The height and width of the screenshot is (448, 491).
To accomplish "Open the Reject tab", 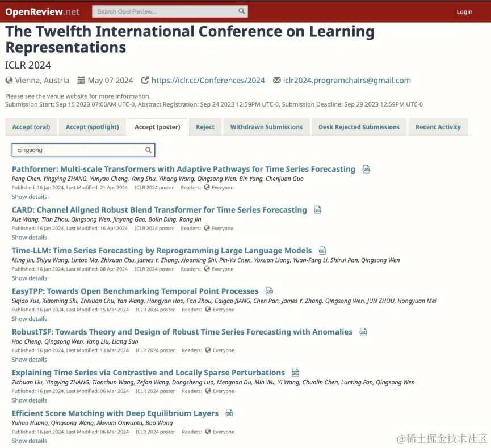I will coord(205,127).
